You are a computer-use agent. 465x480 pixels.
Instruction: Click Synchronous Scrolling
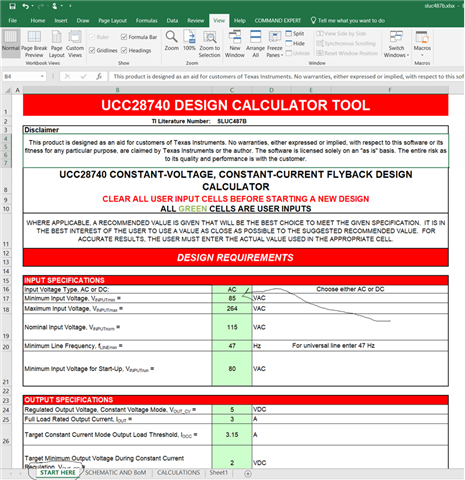pos(346,43)
